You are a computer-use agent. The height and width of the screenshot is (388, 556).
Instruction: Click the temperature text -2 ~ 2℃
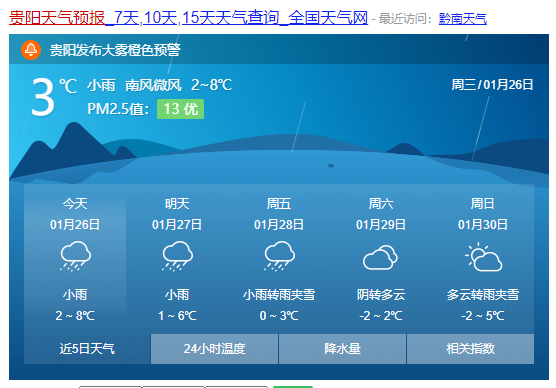coord(381,316)
